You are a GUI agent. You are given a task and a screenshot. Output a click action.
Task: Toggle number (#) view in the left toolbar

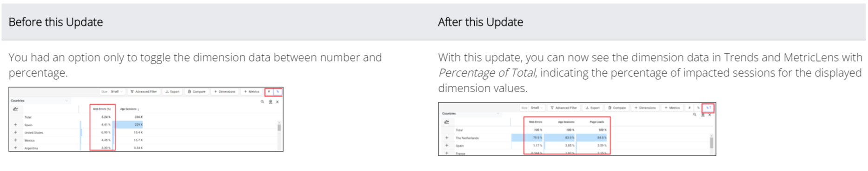tap(269, 92)
